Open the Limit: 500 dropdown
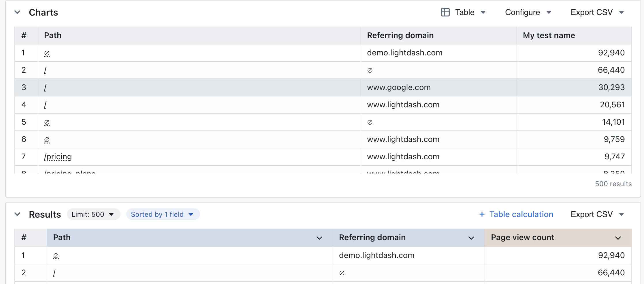 pos(93,214)
